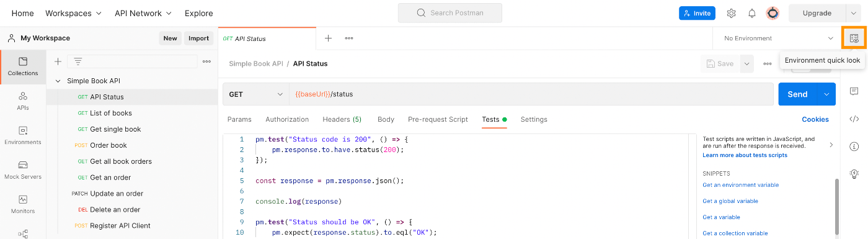Click the Send button
This screenshot has width=868, height=239.
tap(797, 94)
